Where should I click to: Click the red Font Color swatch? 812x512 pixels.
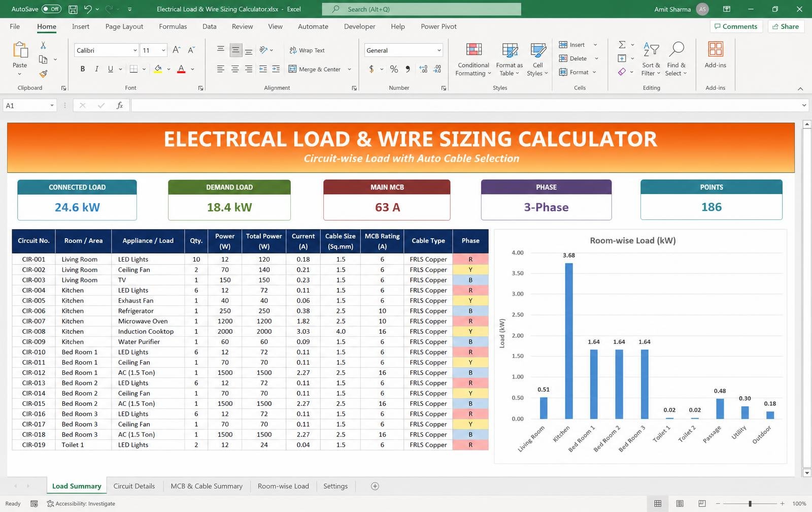point(181,69)
